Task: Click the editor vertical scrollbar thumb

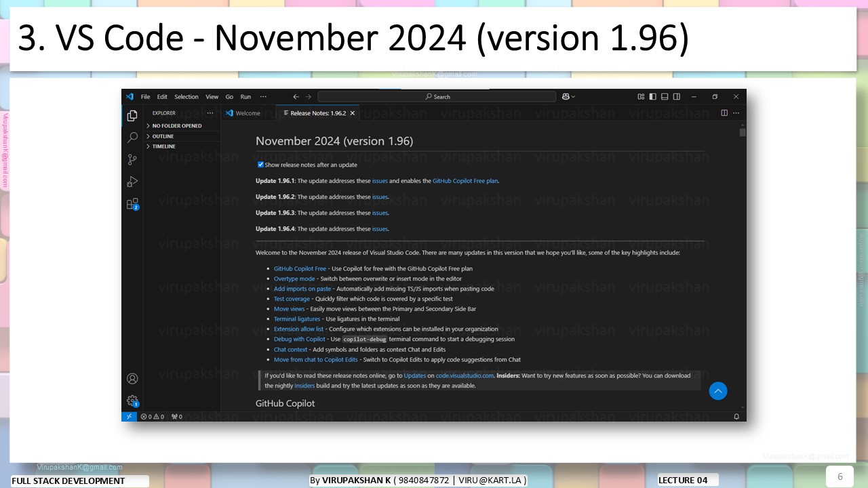Action: [743, 131]
